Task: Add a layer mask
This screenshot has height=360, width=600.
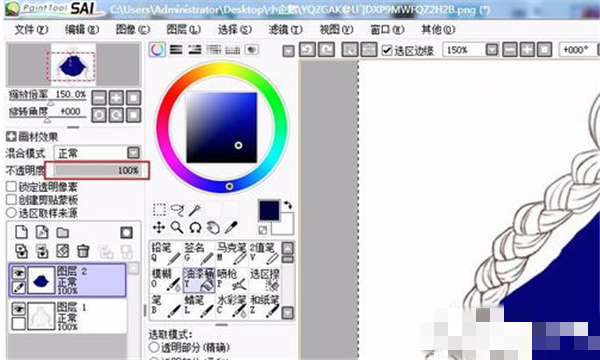Action: tap(126, 232)
